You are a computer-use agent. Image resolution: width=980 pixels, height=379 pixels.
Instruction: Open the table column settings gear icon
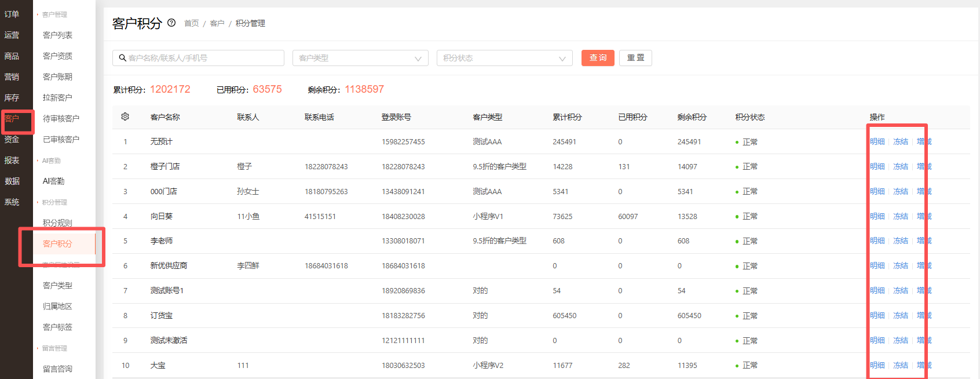(x=125, y=116)
